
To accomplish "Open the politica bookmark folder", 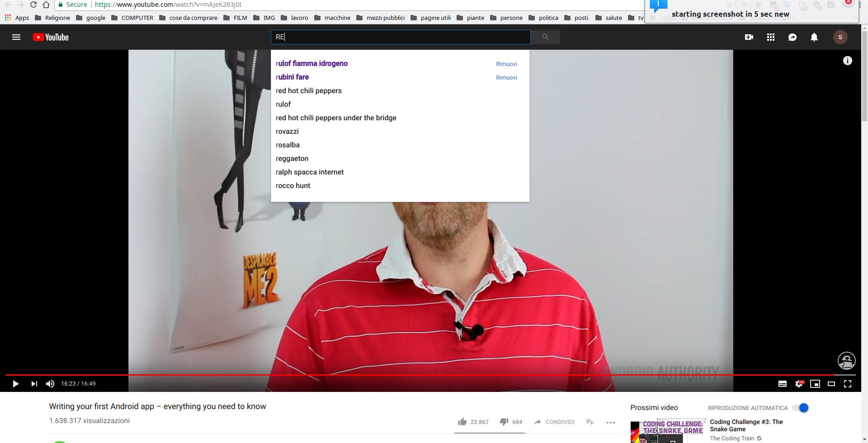I will tap(543, 18).
